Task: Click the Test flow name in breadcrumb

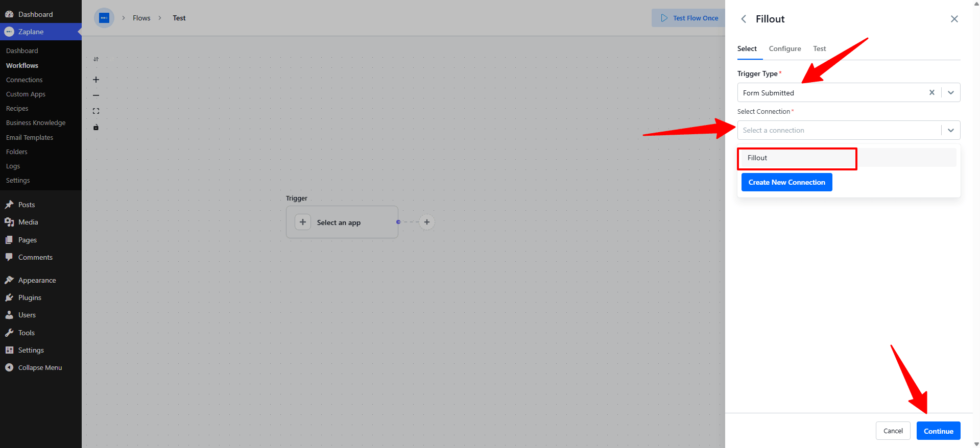Action: [x=179, y=18]
